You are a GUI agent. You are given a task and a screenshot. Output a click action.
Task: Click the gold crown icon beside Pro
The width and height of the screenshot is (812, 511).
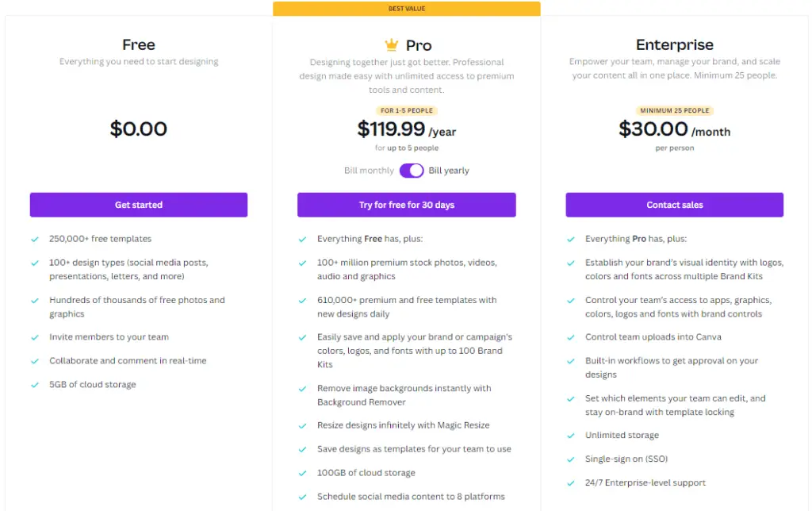(392, 45)
